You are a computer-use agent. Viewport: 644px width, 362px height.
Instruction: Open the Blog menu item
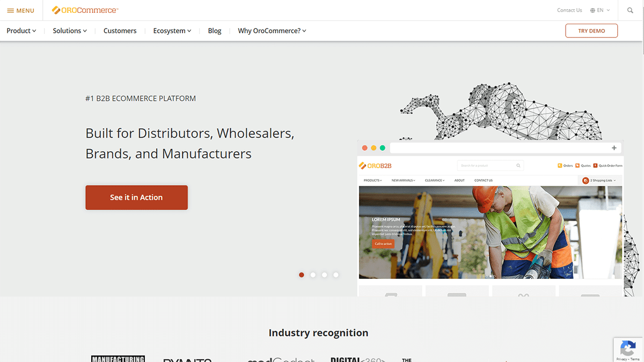215,31
